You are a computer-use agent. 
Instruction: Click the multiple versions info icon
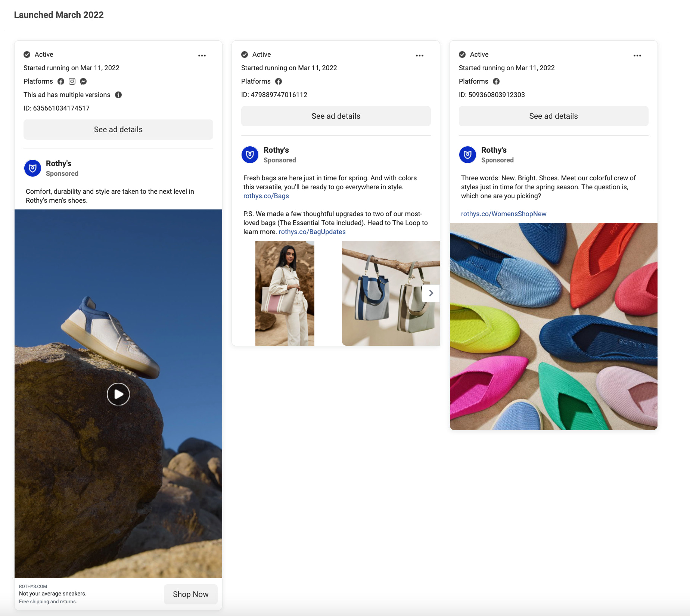118,95
